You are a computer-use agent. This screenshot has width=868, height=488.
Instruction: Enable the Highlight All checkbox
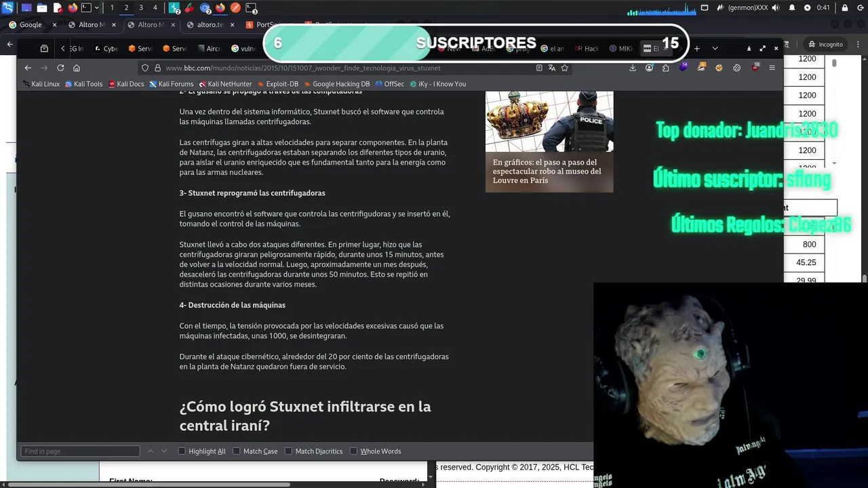click(182, 451)
